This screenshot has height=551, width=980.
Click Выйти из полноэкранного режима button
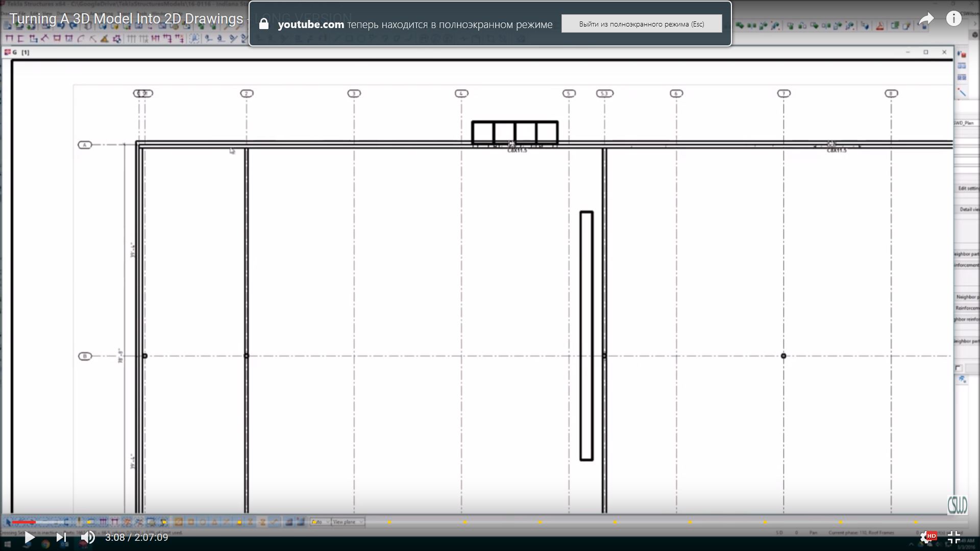pyautogui.click(x=642, y=24)
